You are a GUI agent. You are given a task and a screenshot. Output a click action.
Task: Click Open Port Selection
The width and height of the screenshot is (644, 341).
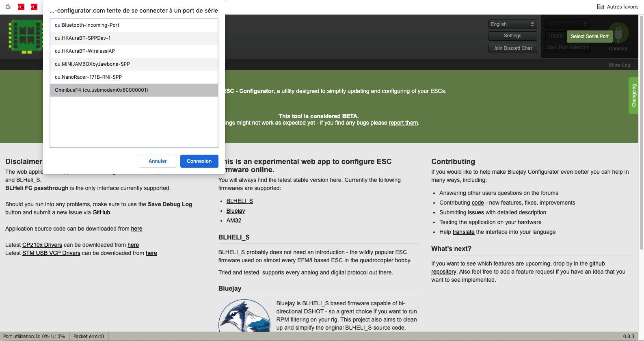coord(567,47)
